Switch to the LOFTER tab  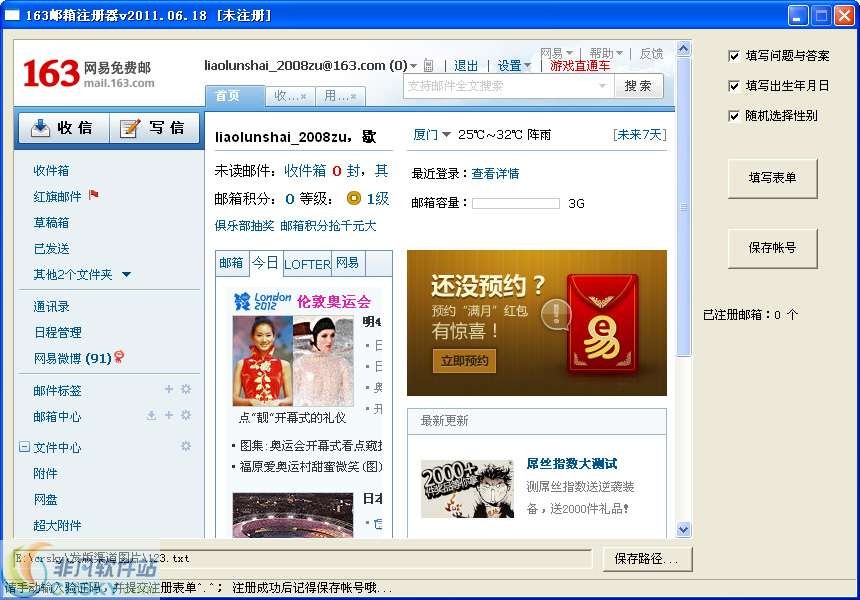pos(307,264)
